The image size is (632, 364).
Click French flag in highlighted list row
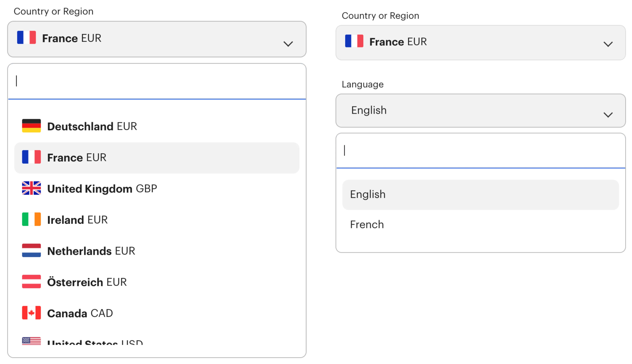click(x=31, y=157)
